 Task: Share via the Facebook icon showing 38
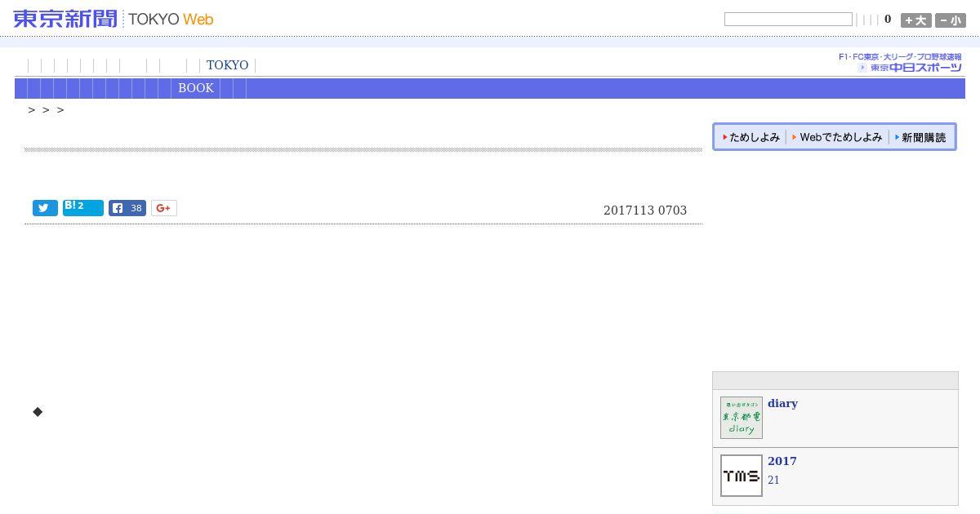(x=127, y=208)
